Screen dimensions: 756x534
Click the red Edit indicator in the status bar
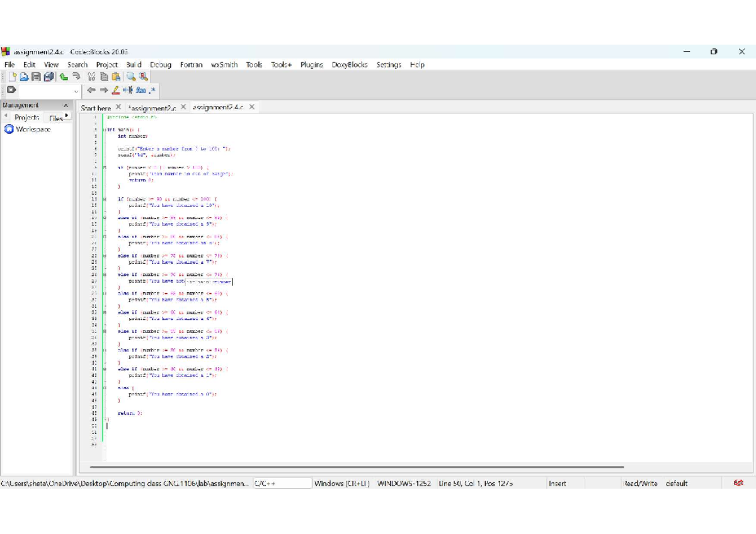[738, 484]
